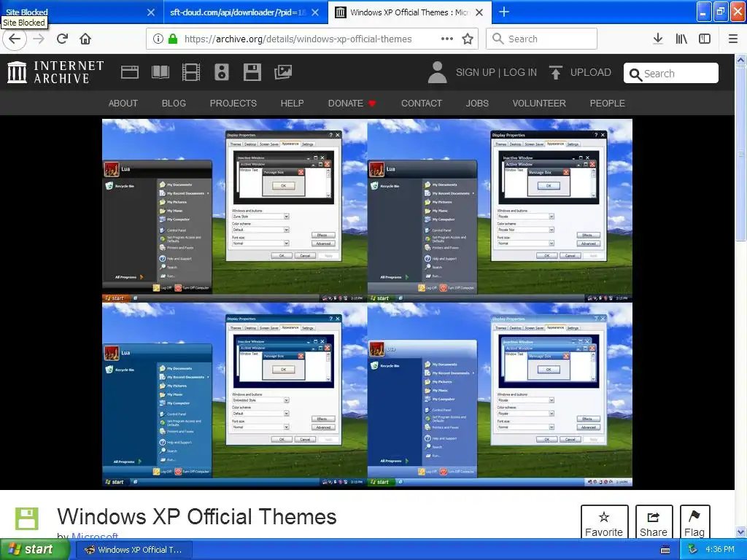Open the CONTACT menu item

pyautogui.click(x=421, y=103)
